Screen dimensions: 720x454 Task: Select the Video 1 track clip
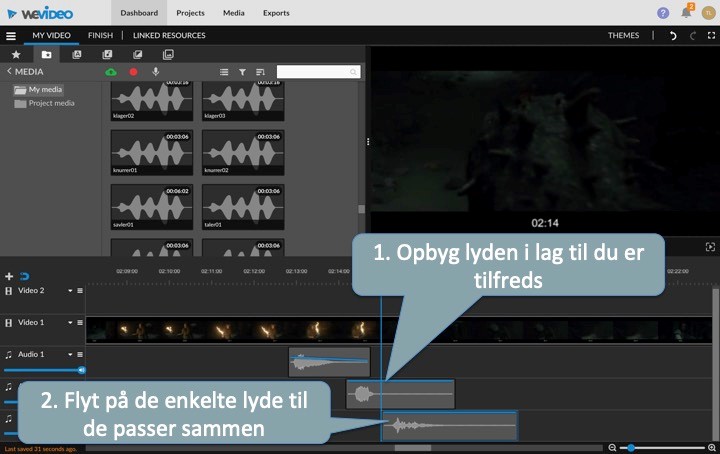[399, 330]
